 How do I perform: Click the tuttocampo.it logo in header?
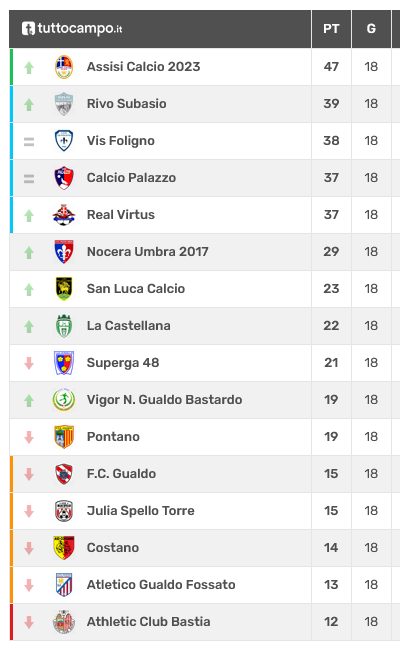coord(72,29)
